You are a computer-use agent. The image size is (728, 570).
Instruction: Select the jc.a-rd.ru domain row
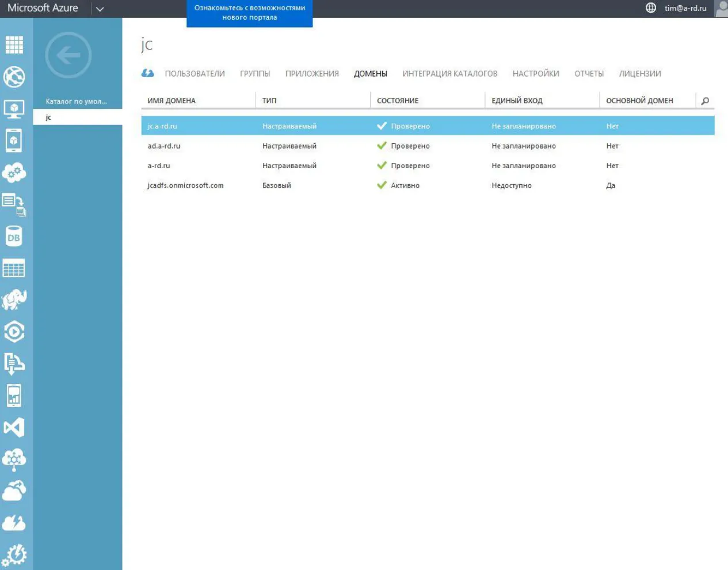coord(428,126)
